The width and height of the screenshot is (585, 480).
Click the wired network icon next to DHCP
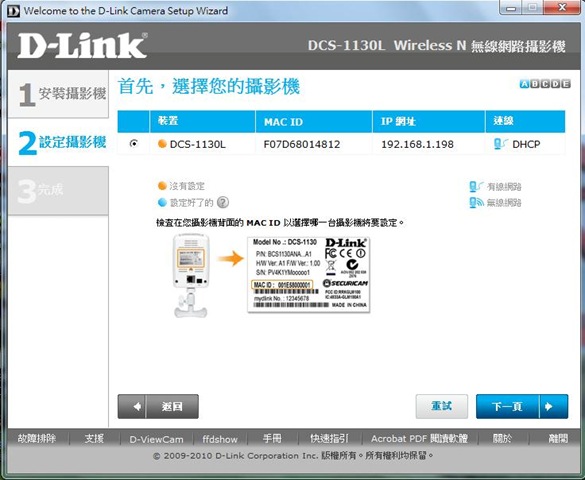[500, 144]
